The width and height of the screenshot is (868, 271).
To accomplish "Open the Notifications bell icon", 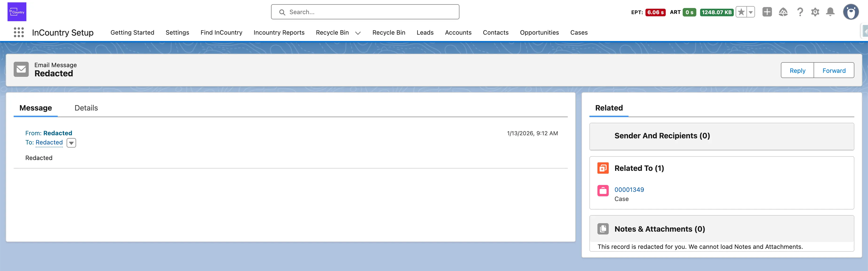I will click(x=830, y=12).
